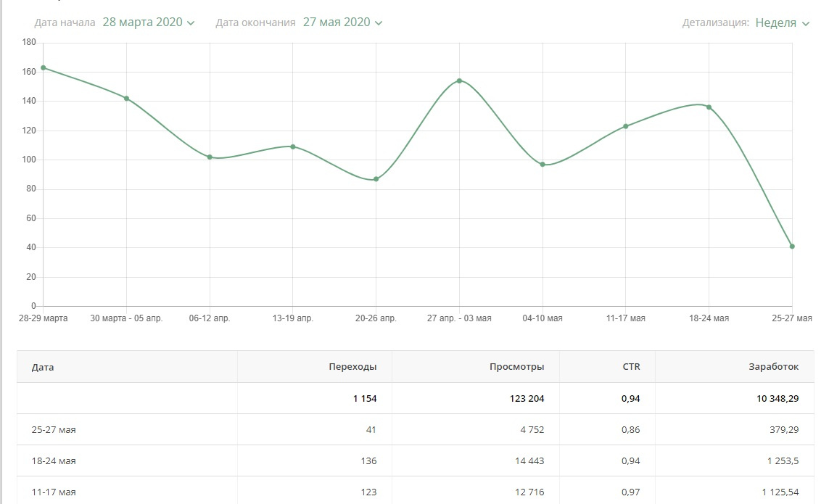The height and width of the screenshot is (504, 829).
Task: Click views value '4 752'
Action: [532, 430]
